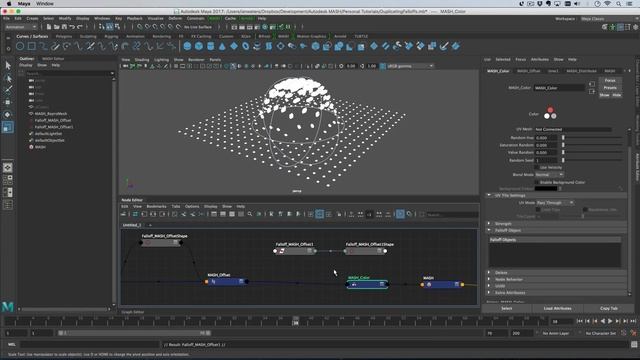This screenshot has height=360, width=640.
Task: Click the polygon cone shelf icon
Action: (x=222, y=46)
